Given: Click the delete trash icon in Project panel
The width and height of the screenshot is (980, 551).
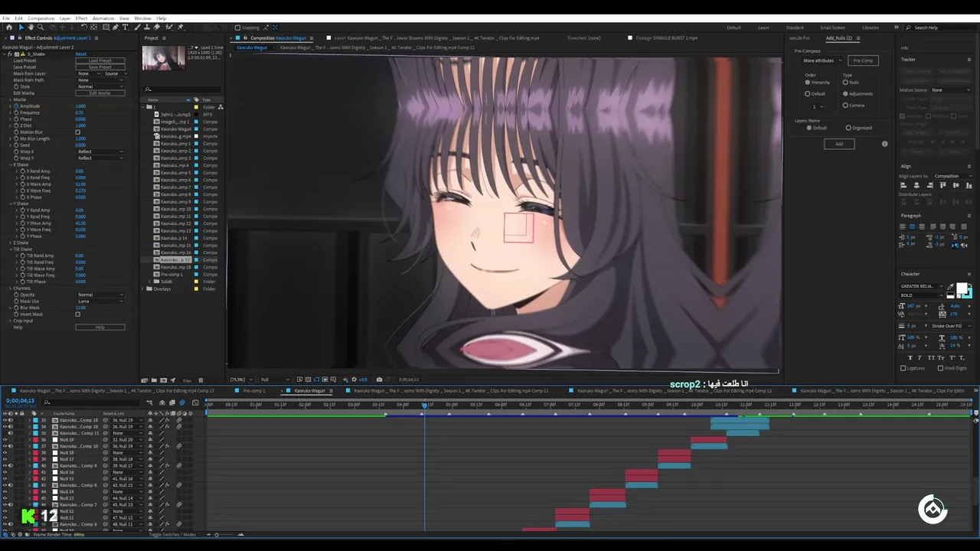Looking at the screenshot, I should coord(201,380).
